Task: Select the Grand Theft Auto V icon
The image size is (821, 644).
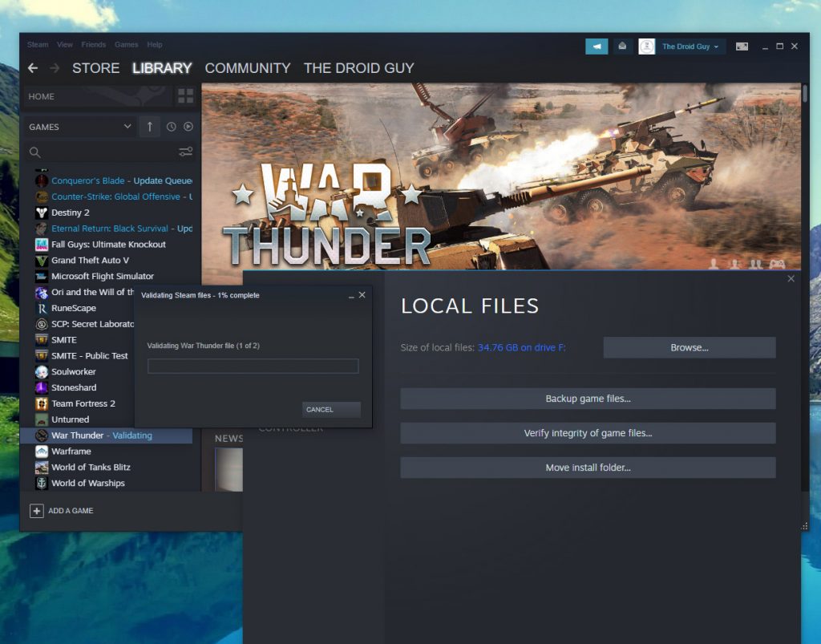Action: tap(42, 260)
